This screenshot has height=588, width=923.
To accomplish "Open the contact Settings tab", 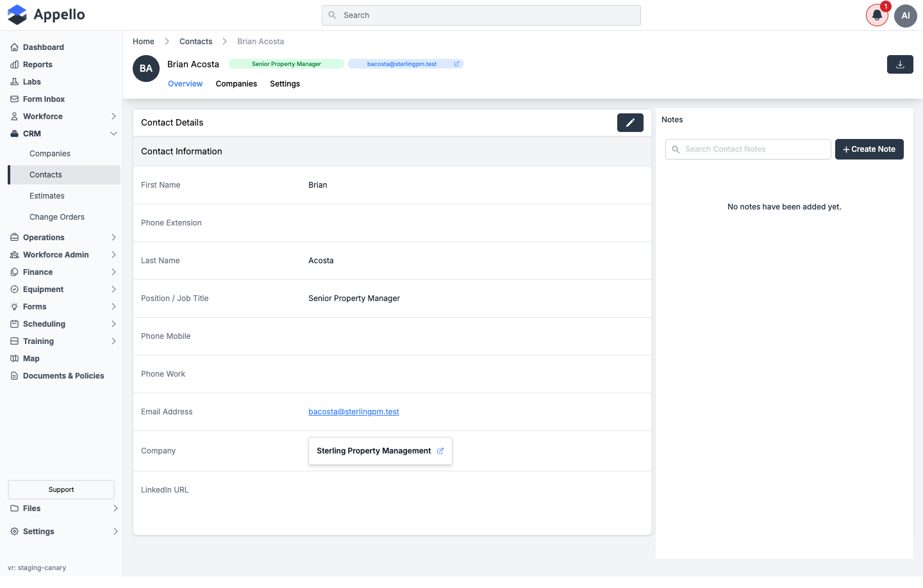I will pos(285,84).
